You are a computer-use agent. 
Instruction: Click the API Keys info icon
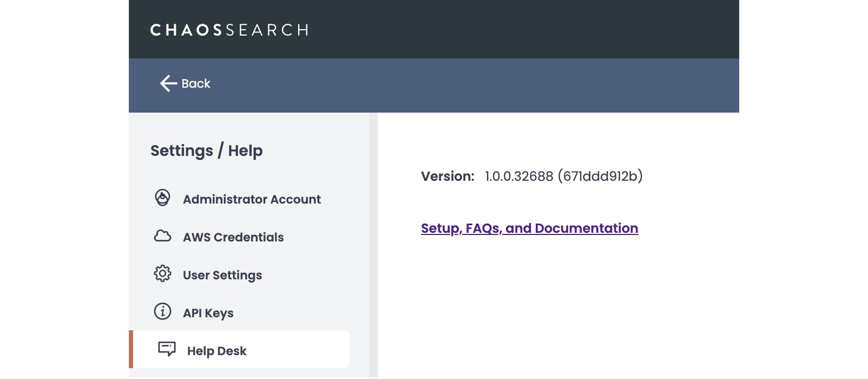162,311
